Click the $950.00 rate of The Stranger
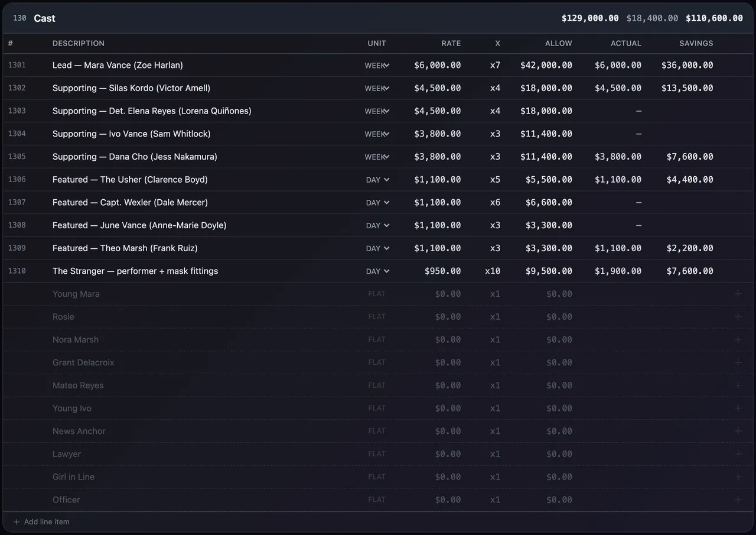 [x=442, y=271]
